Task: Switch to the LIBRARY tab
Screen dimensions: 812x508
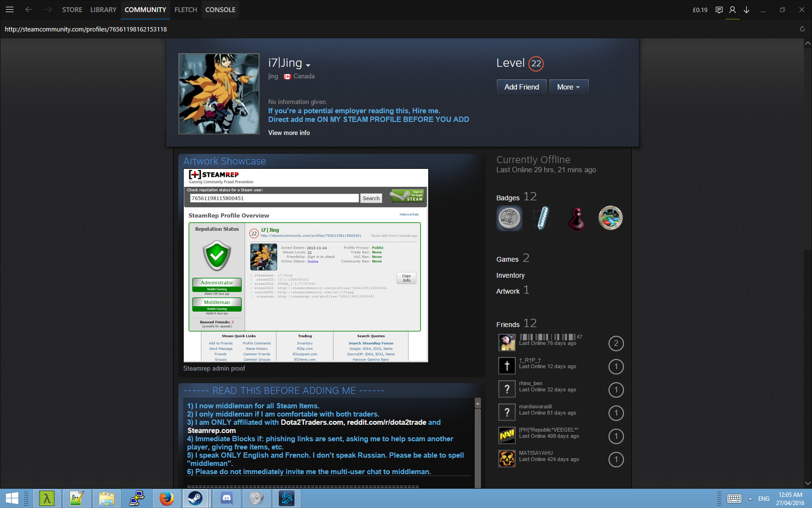Action: click(103, 10)
